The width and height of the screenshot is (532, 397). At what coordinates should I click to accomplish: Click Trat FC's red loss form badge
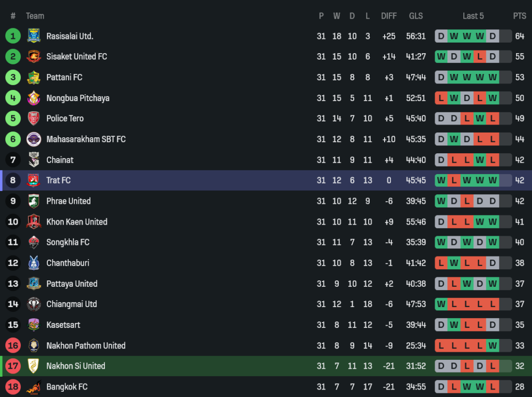pos(454,180)
